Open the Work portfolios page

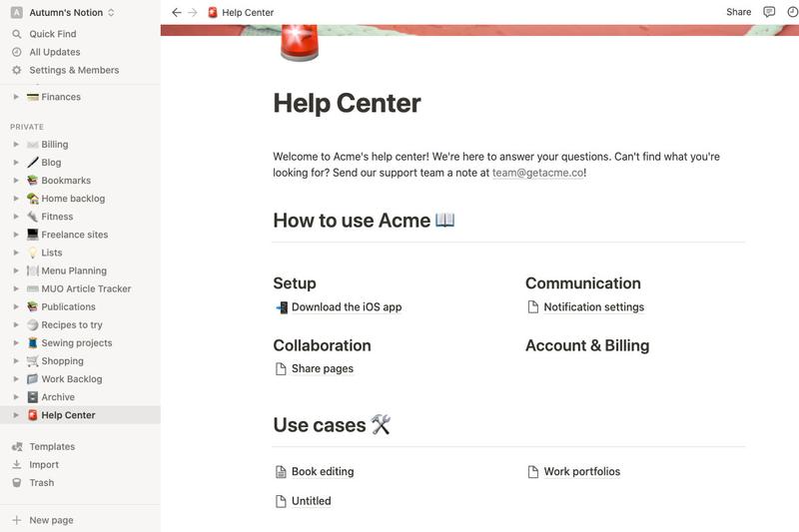[582, 472]
